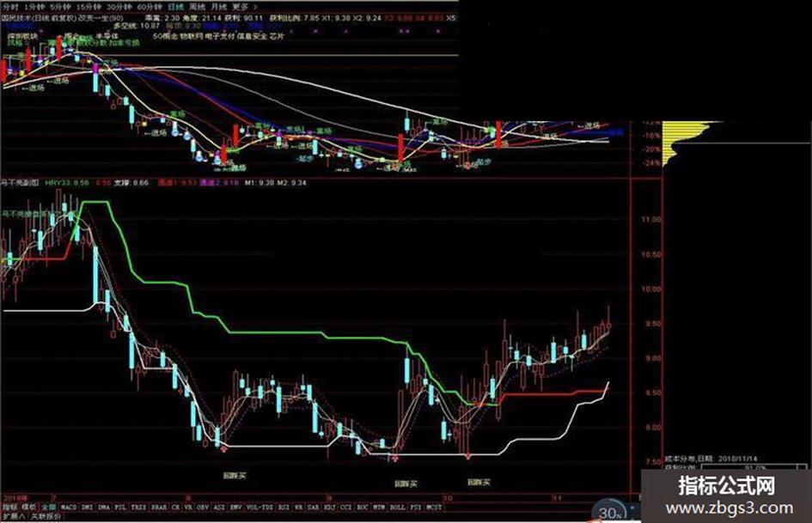This screenshot has width=812, height=523.
Task: Switch to the MCST indicator
Action: pyautogui.click(x=434, y=508)
